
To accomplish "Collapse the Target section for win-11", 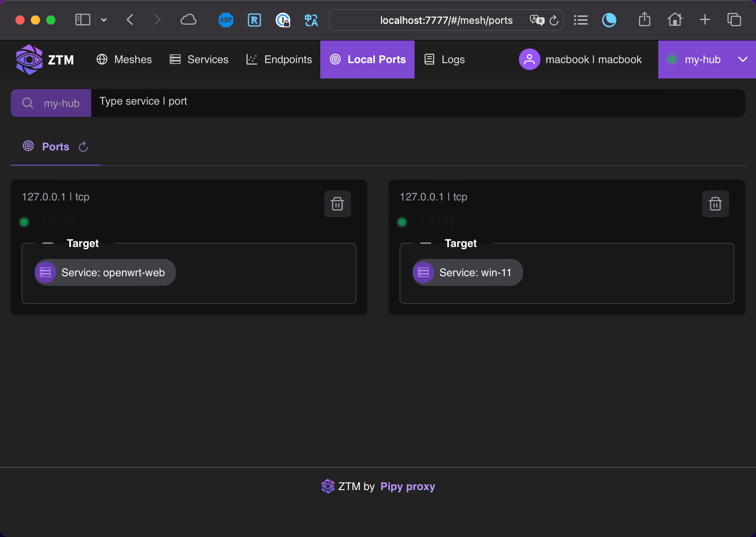I will 426,243.
